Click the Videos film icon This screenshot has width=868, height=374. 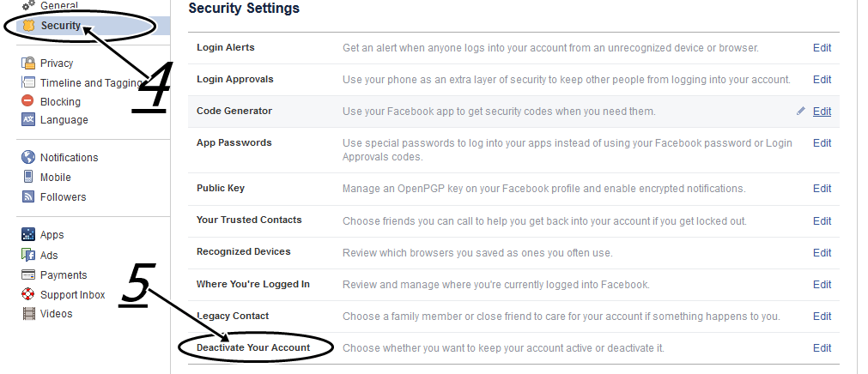point(28,314)
